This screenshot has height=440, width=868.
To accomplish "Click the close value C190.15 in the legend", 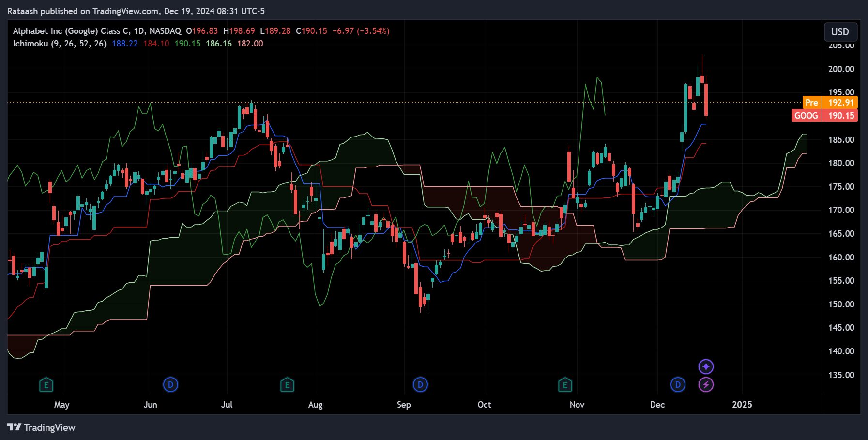I will coord(311,31).
